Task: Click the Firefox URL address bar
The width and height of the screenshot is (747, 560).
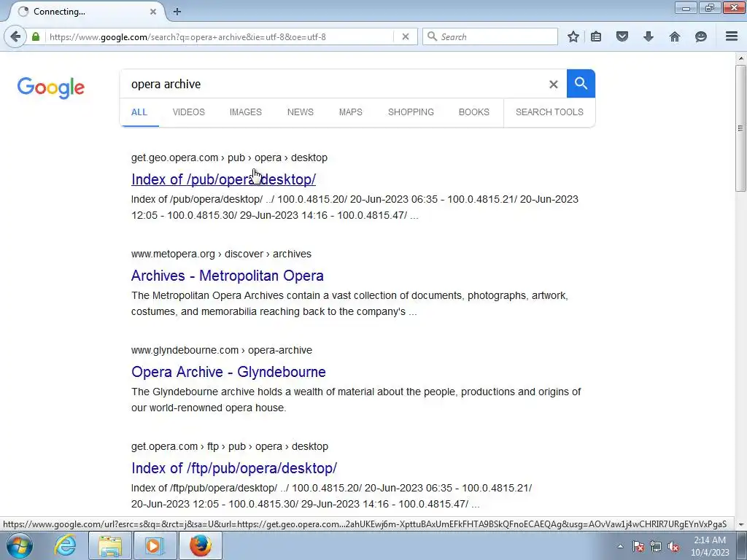Action: click(219, 36)
